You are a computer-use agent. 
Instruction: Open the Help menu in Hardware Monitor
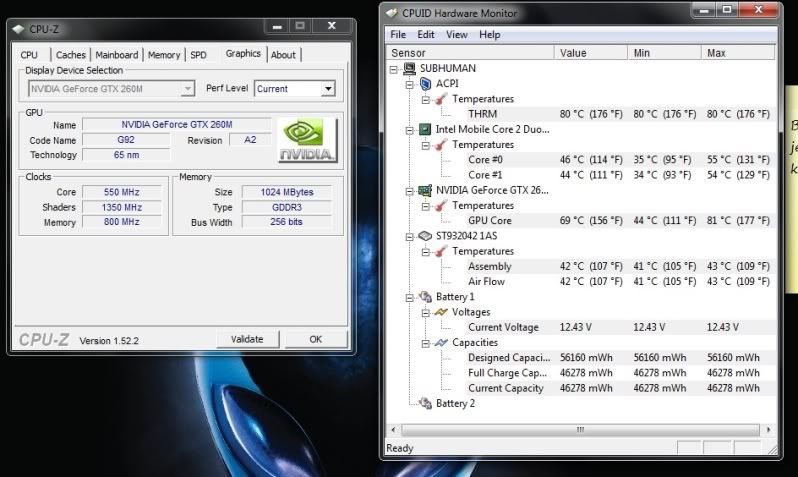click(490, 35)
